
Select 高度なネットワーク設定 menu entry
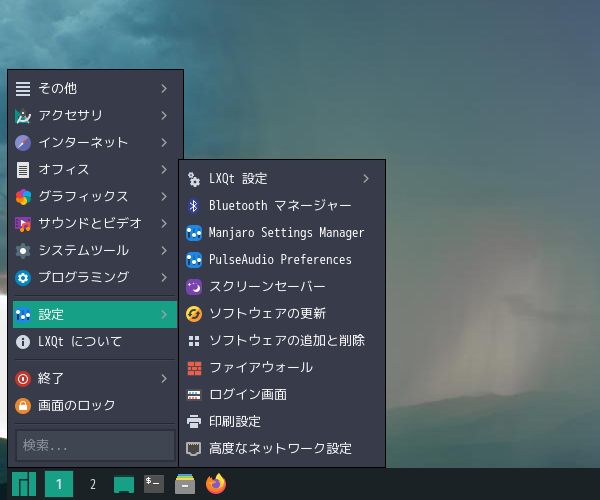point(282,449)
